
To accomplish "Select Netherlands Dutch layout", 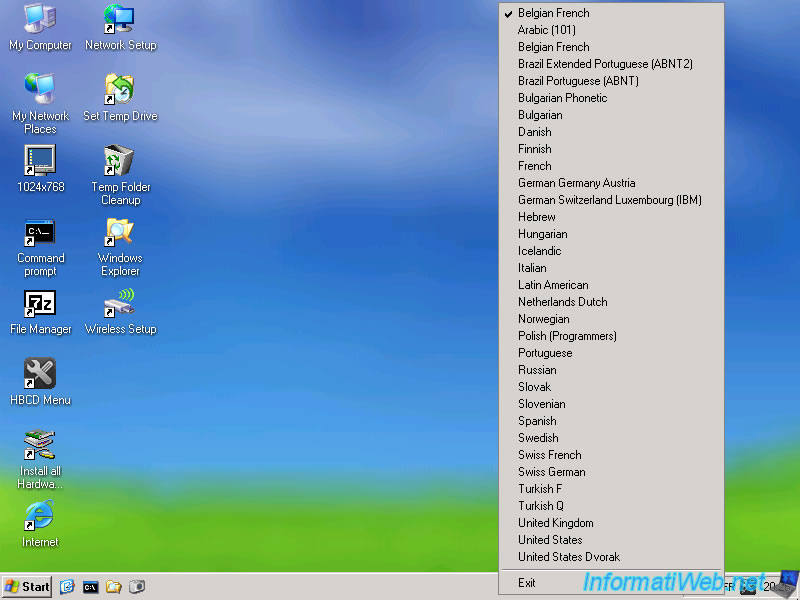I will [611, 302].
